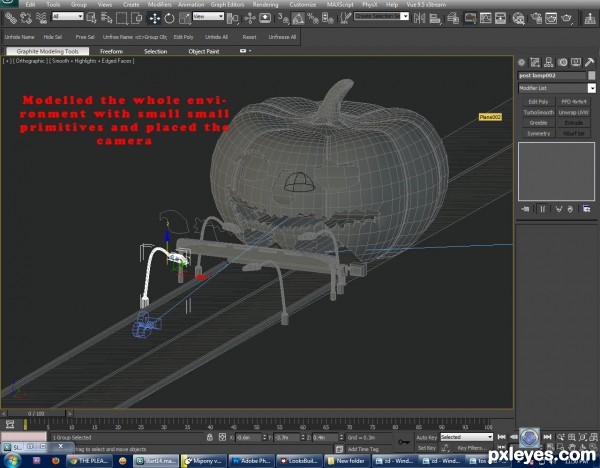Click the time slider 0 / 100 handle
This screenshot has height=468, width=600.
click(x=36, y=414)
